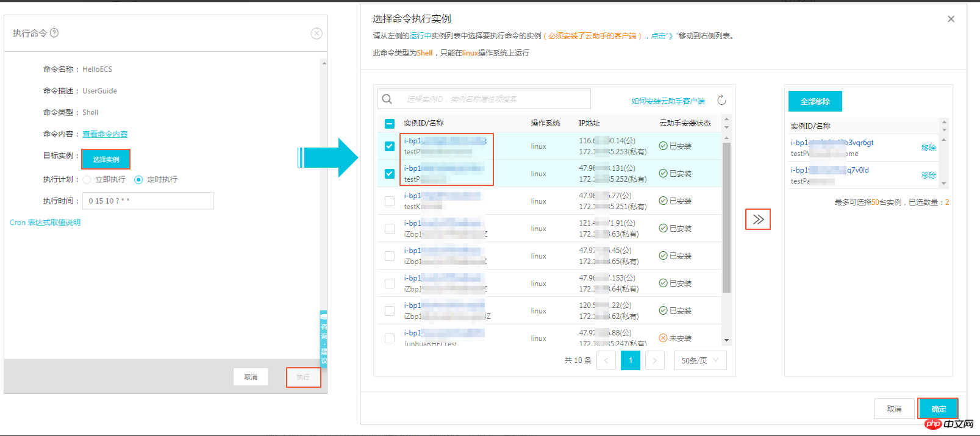Uncheck instance with IP ending 5.252
This screenshot has width=980, height=436.
click(390, 174)
